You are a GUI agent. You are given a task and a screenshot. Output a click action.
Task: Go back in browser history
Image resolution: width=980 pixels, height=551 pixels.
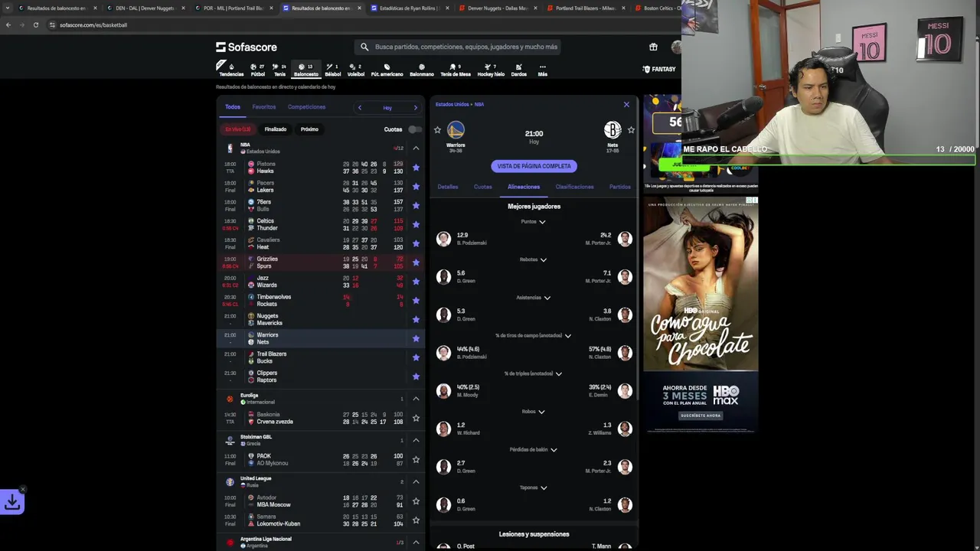[x=8, y=24]
